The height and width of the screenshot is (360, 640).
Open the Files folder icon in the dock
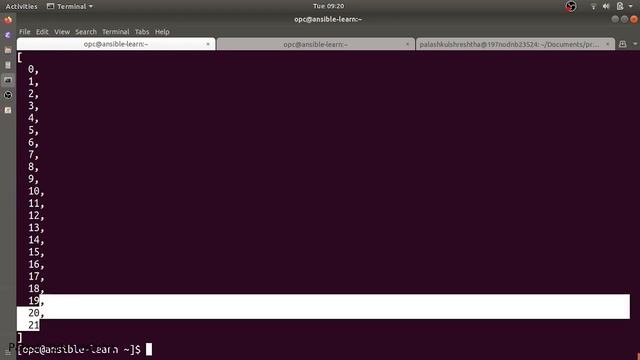tap(8, 50)
